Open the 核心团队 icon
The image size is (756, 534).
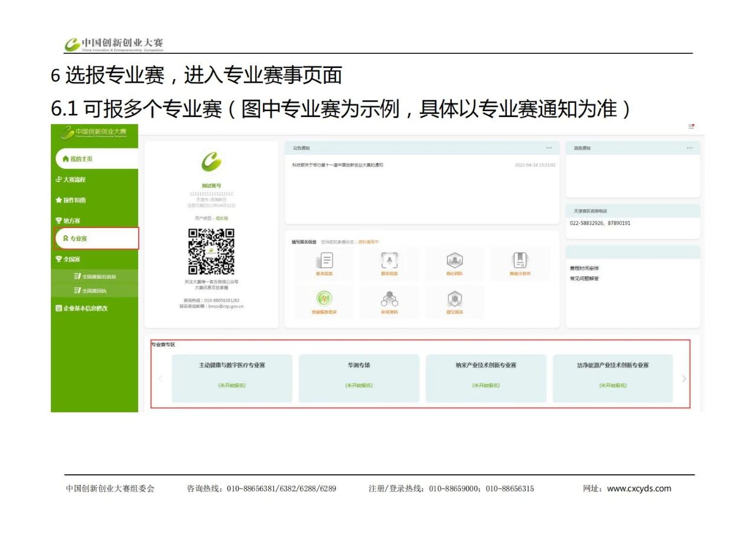pyautogui.click(x=454, y=263)
